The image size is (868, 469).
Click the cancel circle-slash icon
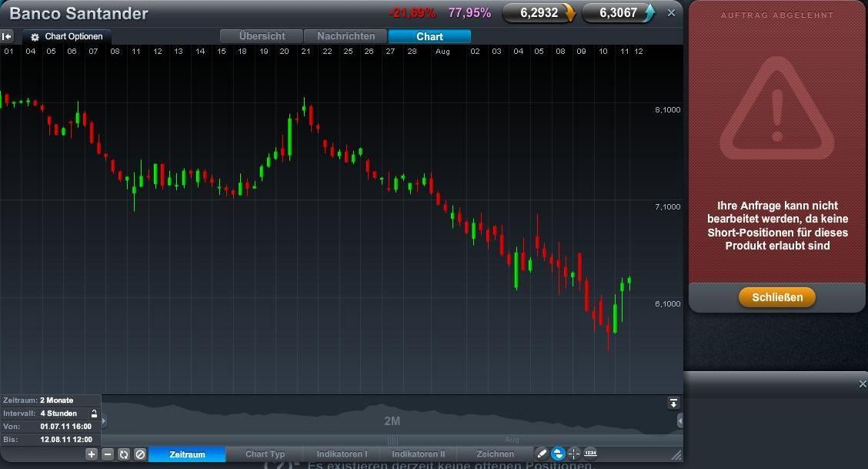(140, 454)
